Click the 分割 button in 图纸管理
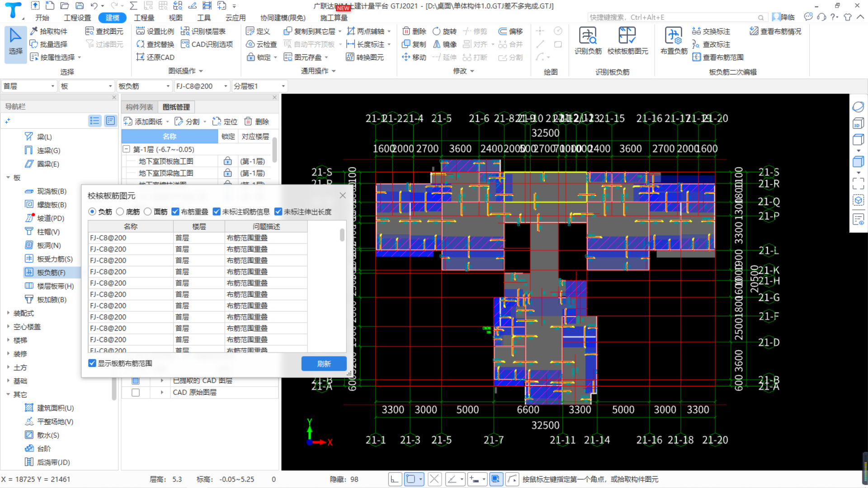This screenshot has width=868, height=488. click(x=187, y=122)
